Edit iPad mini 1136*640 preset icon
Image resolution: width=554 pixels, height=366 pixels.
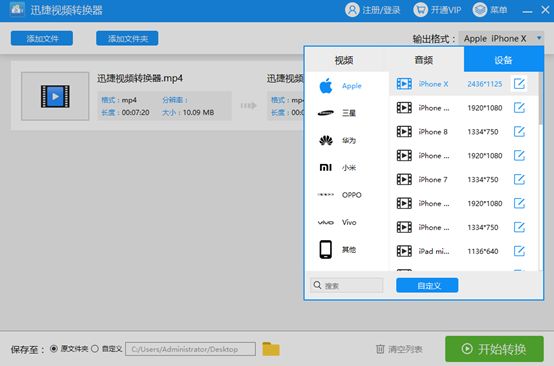519,251
